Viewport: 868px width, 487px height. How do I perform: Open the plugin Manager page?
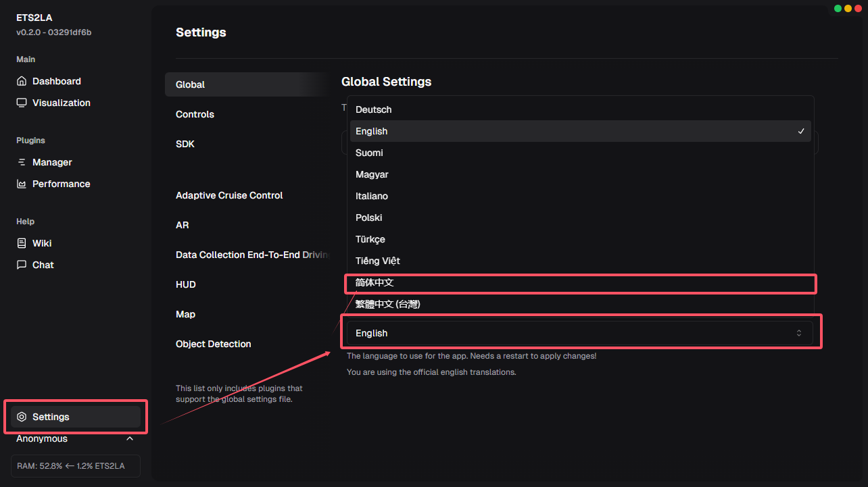(76, 162)
